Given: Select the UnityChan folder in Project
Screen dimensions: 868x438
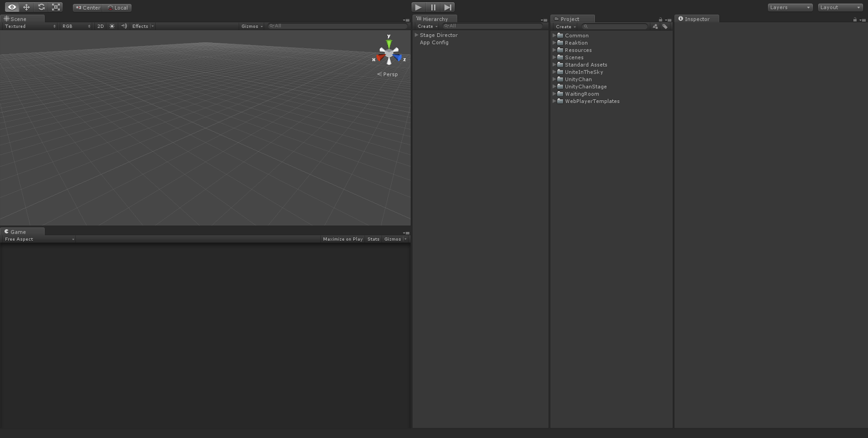Looking at the screenshot, I should click(x=578, y=79).
